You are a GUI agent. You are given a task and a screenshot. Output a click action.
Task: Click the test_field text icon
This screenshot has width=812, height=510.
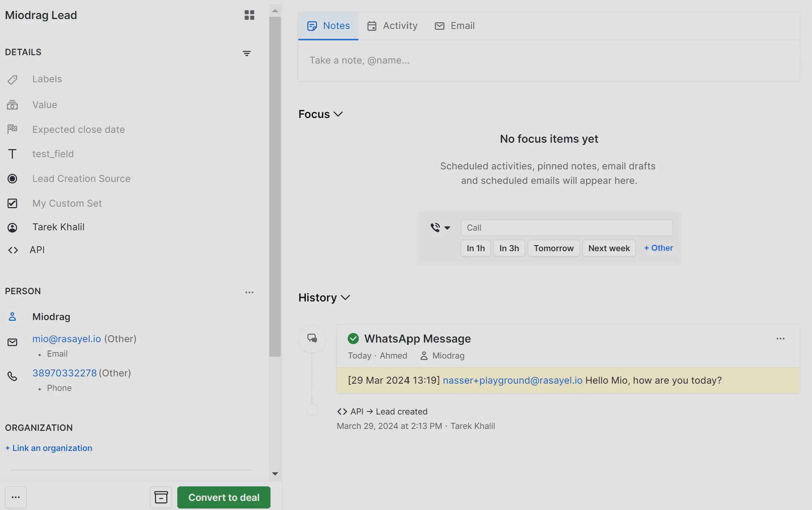pyautogui.click(x=12, y=154)
